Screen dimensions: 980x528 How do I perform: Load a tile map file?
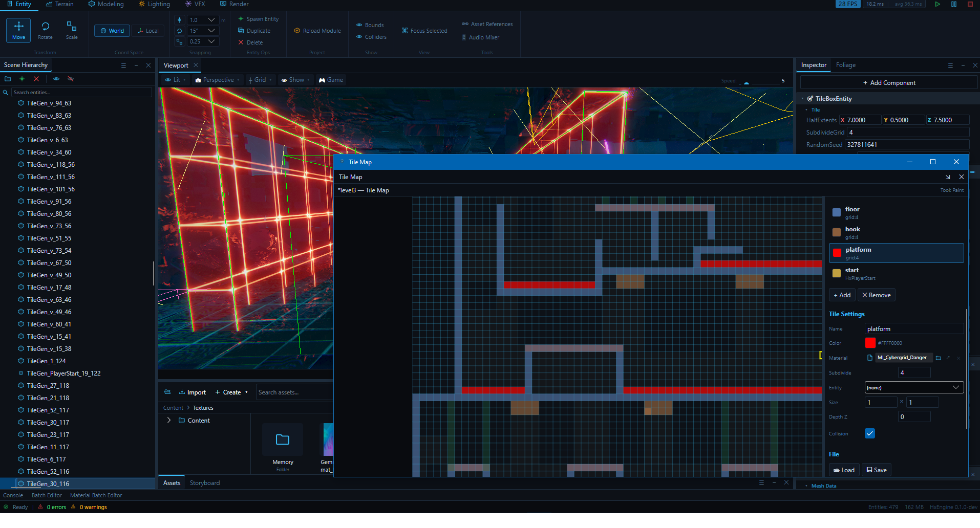[x=844, y=470]
